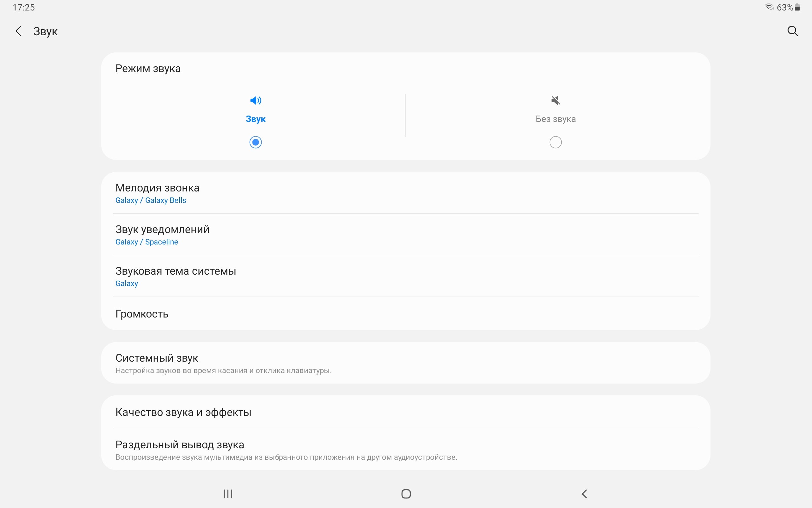812x508 pixels.
Task: Open Системный звук settings
Action: (x=406, y=363)
